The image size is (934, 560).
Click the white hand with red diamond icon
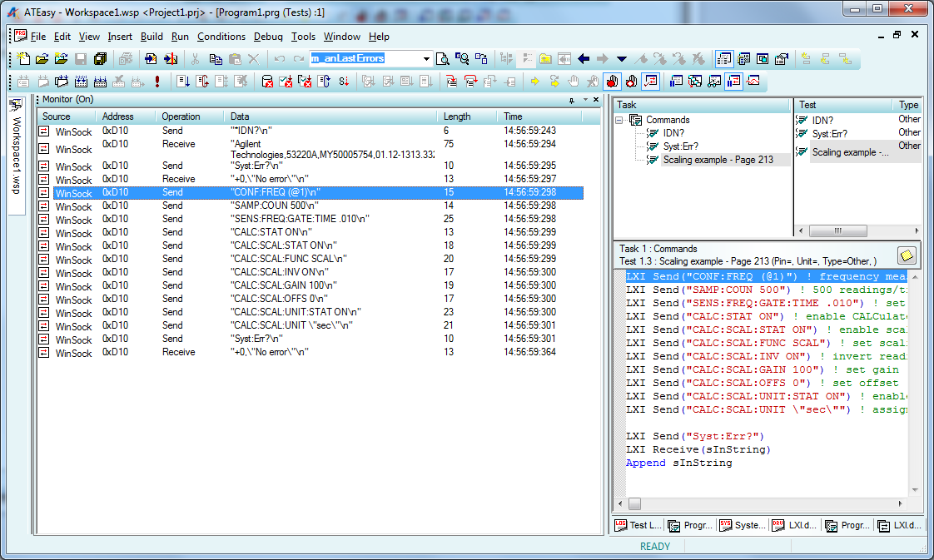pos(631,81)
